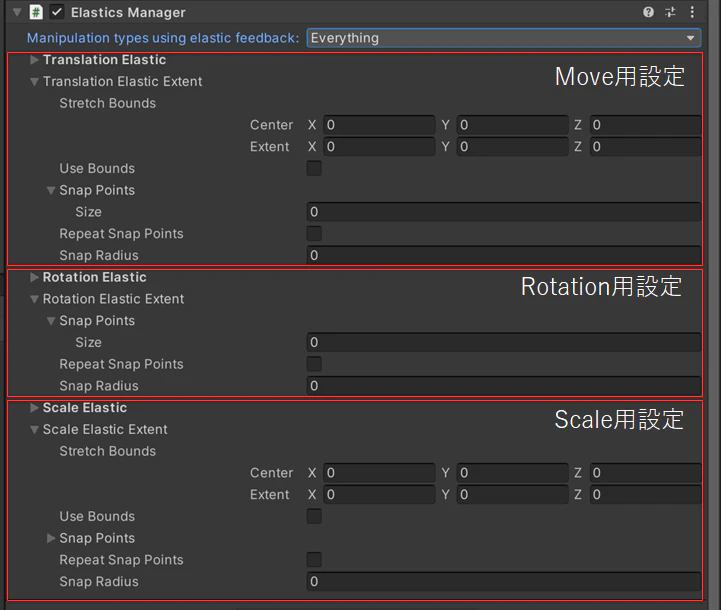Open component presets slider icon
The height and width of the screenshot is (610, 721).
(x=670, y=12)
